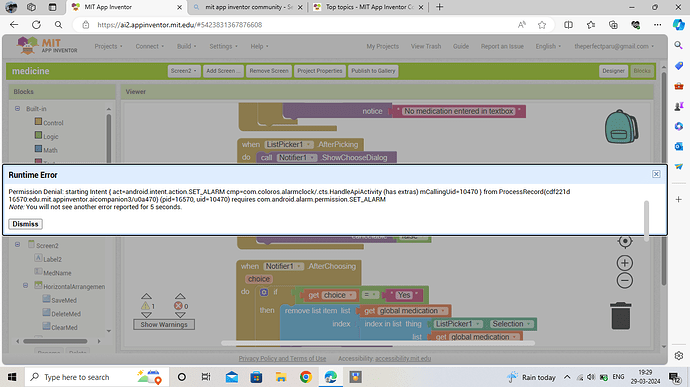690x387 pixels.
Task: Click the Show Warnings button
Action: click(x=164, y=324)
